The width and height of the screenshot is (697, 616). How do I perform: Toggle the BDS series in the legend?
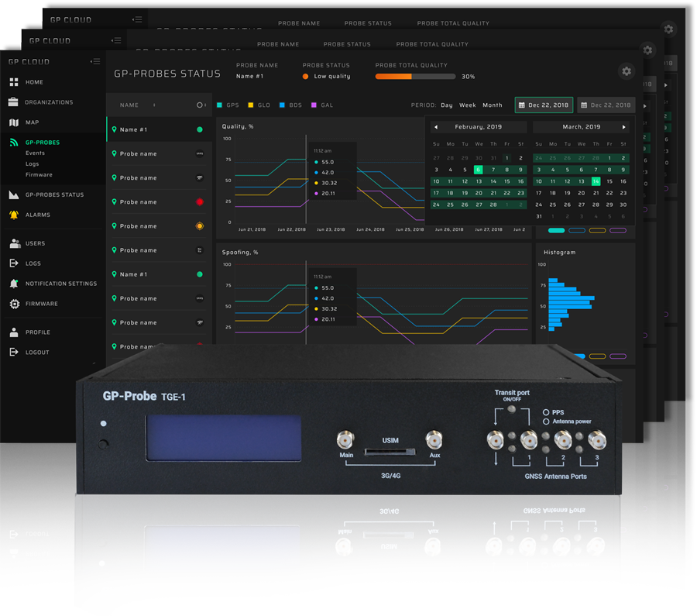click(x=290, y=105)
